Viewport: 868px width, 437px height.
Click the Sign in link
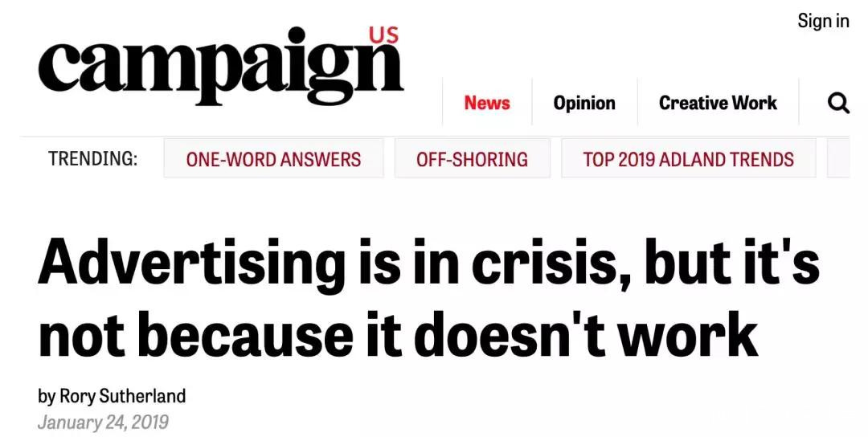click(x=823, y=21)
